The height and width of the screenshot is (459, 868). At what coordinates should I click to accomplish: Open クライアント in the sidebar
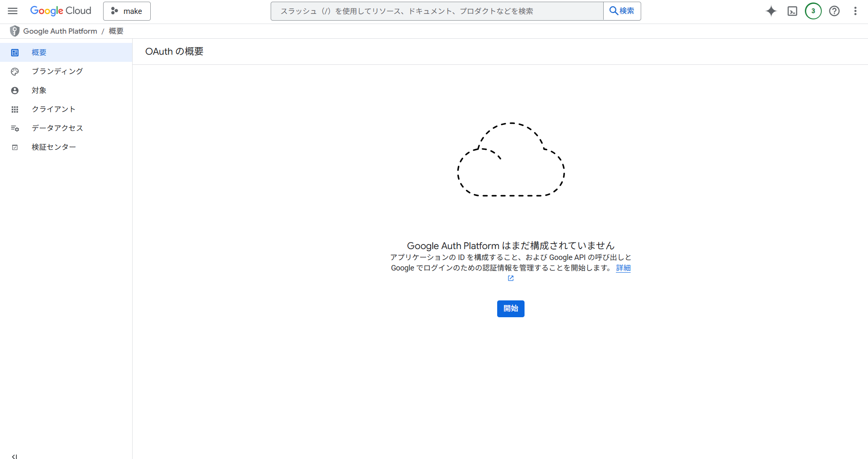pyautogui.click(x=66, y=109)
